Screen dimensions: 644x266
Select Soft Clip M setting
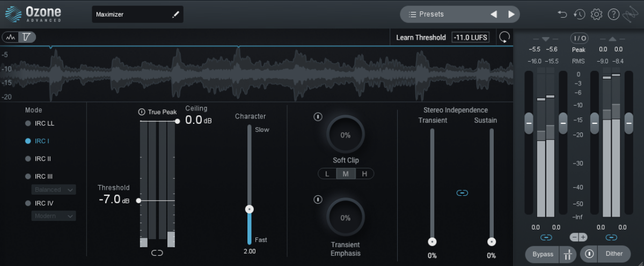[x=346, y=173]
